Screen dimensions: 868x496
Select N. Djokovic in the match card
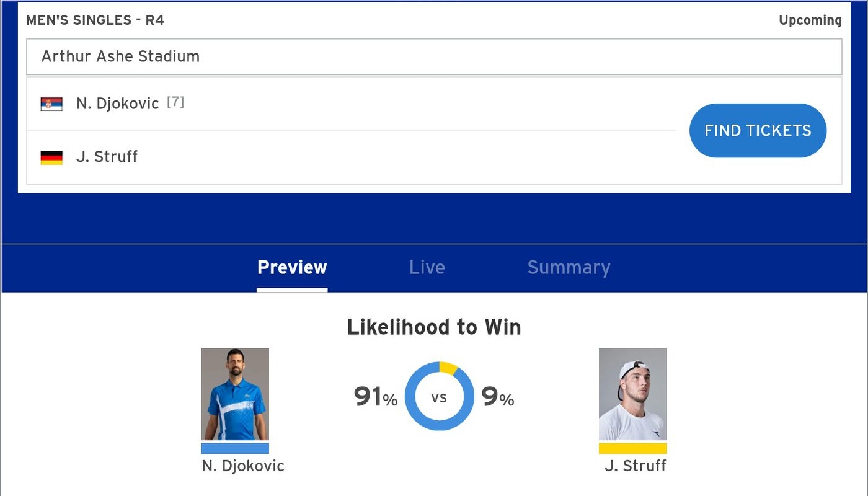click(118, 104)
